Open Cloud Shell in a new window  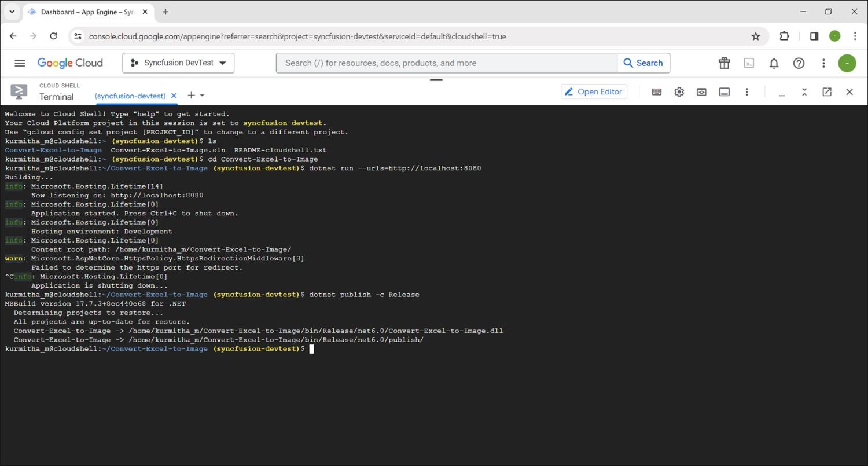click(827, 92)
